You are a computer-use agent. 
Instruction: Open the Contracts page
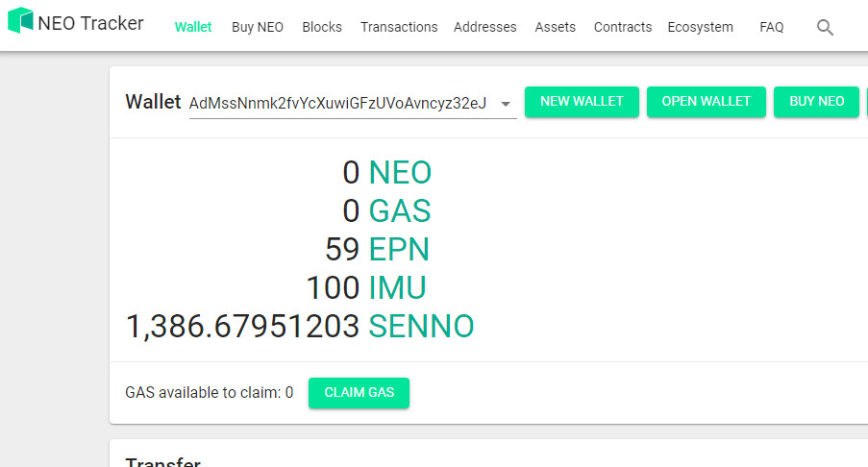coord(623,27)
